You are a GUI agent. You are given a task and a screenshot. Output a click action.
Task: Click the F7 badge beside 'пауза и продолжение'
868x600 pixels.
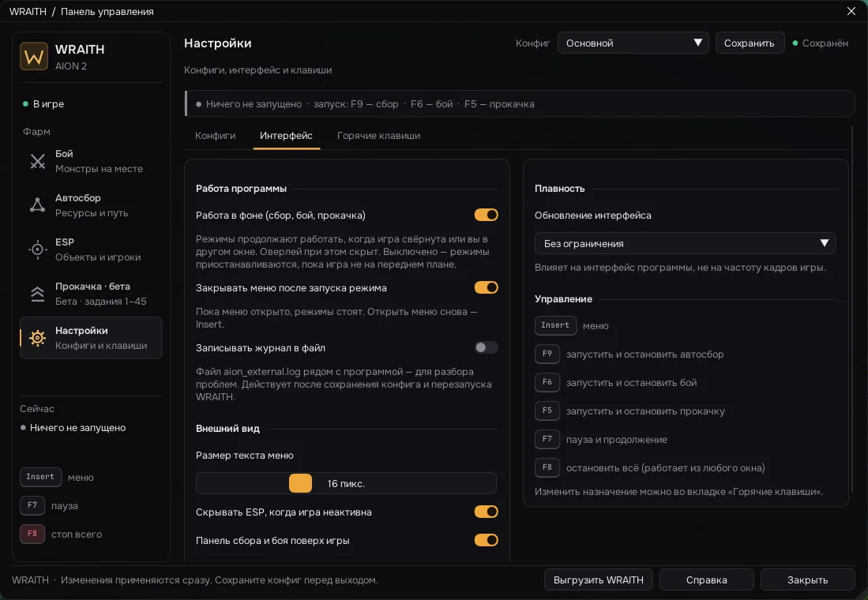pyautogui.click(x=547, y=439)
